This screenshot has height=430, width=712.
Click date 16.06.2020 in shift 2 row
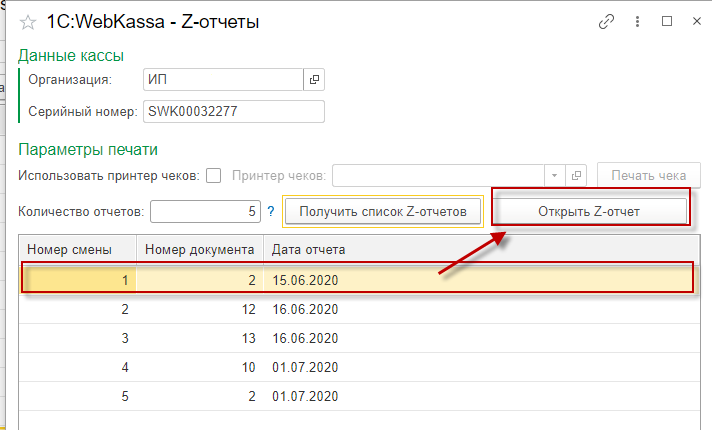(x=305, y=310)
